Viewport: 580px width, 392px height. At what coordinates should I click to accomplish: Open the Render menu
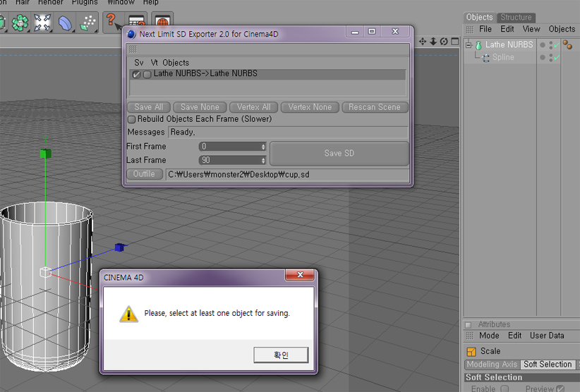pos(51,2)
